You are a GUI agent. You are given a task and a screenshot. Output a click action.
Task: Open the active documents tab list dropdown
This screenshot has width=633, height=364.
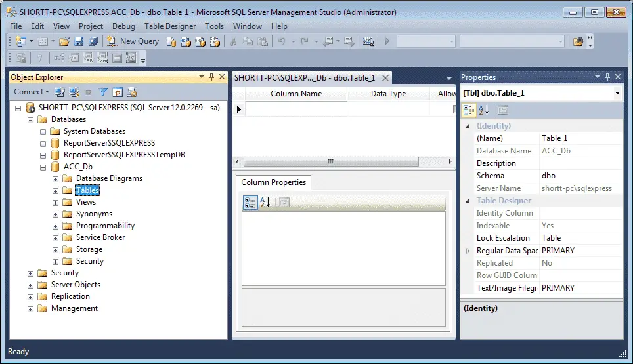pyautogui.click(x=449, y=78)
